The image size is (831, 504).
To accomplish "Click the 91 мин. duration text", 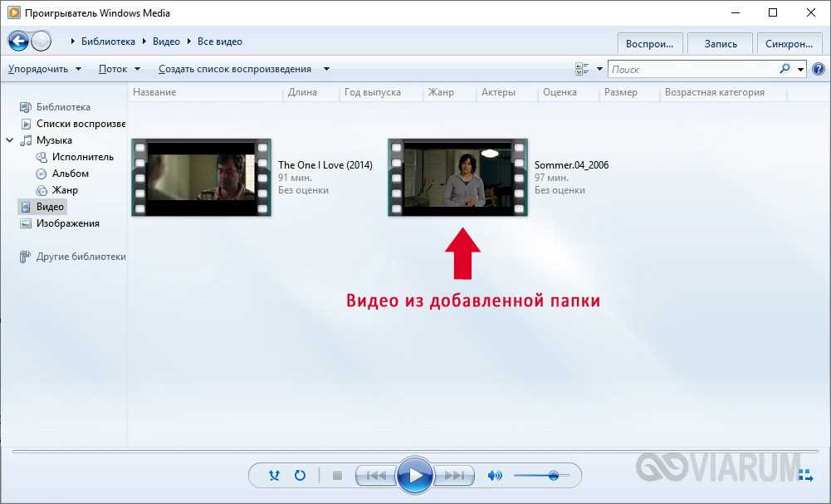I will [296, 178].
